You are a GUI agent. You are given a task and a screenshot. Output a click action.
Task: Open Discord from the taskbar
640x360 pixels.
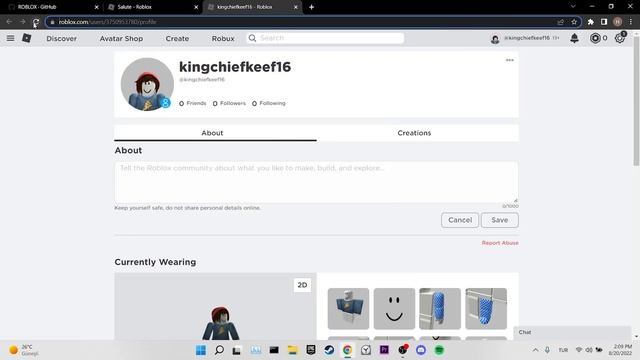pyautogui.click(x=421, y=350)
